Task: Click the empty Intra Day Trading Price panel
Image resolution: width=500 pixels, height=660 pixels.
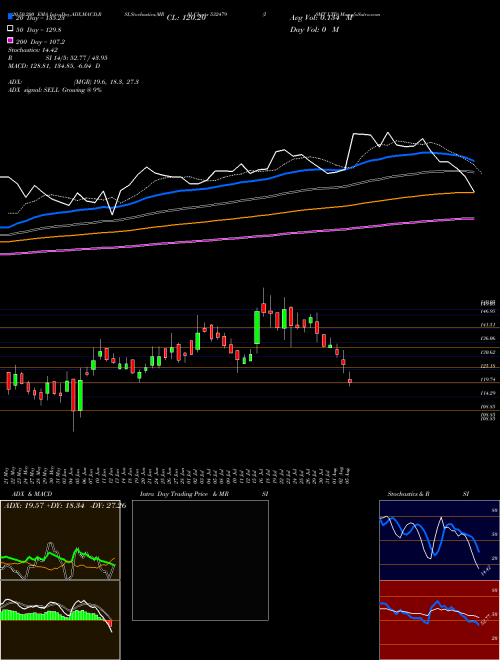Action: (200, 560)
